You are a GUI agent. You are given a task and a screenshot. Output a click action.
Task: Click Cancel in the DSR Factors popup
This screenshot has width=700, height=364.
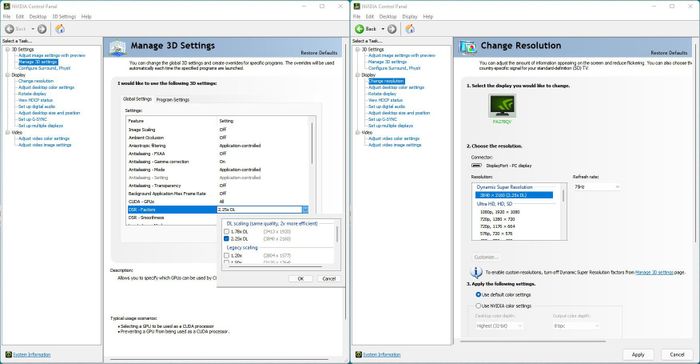(x=329, y=279)
